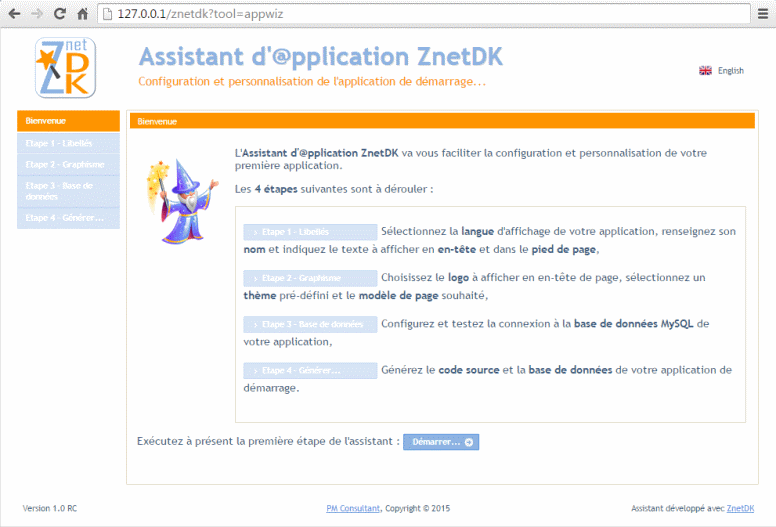Open sidebar Etape 1 - Libellés
The width and height of the screenshot is (776, 527).
click(x=68, y=143)
